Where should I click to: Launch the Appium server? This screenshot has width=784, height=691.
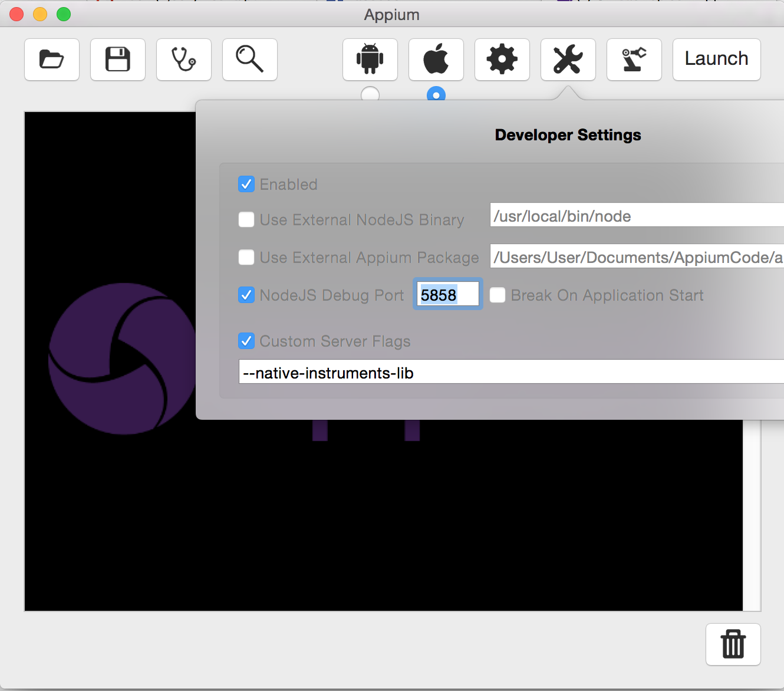(x=717, y=60)
